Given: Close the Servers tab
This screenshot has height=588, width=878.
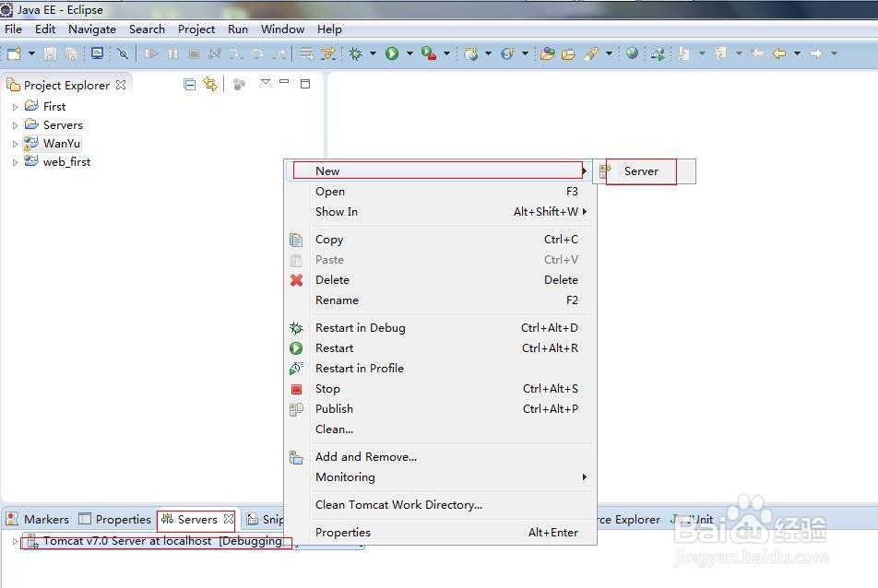Looking at the screenshot, I should coord(229,519).
